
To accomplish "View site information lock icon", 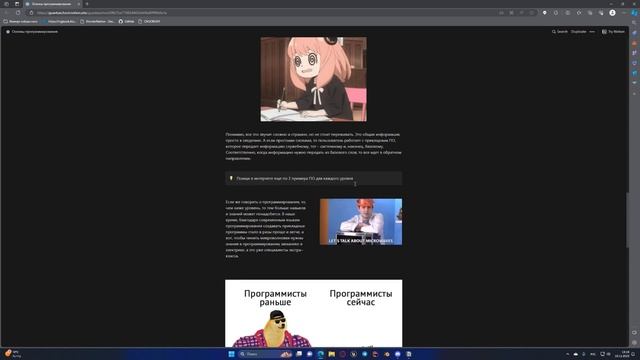I will pyautogui.click(x=32, y=13).
